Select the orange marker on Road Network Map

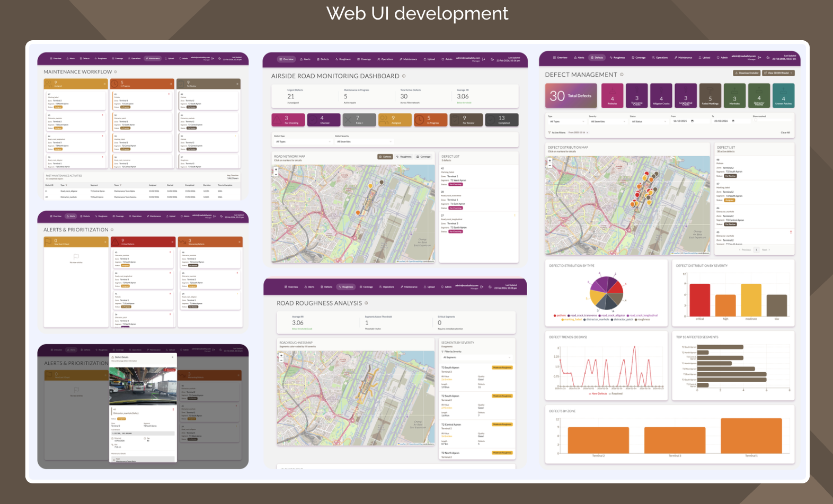pos(358,212)
